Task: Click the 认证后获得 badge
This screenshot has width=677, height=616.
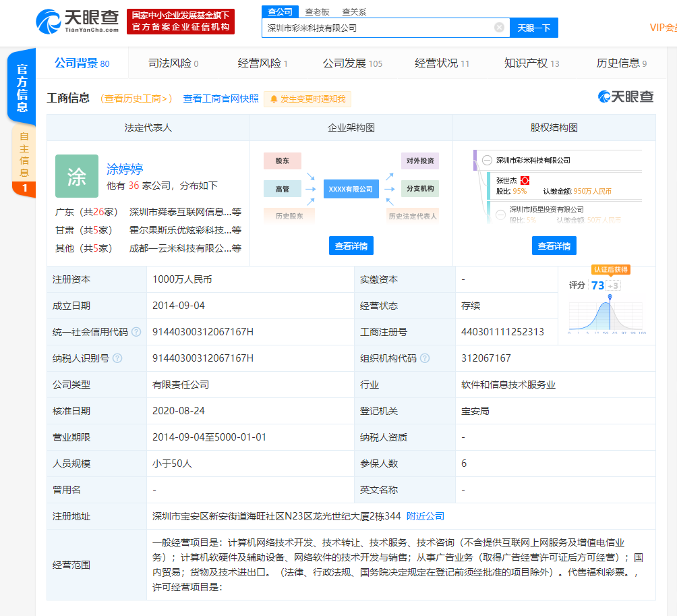Action: 611,270
